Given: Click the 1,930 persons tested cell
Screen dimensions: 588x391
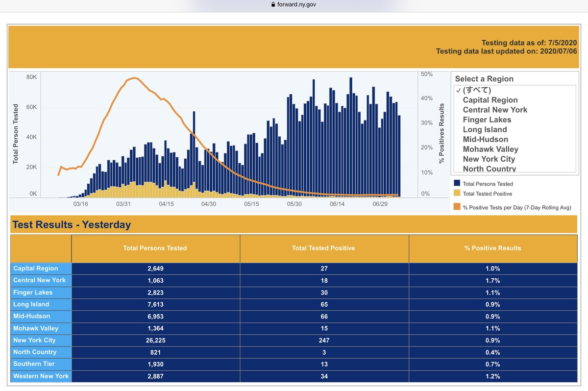Looking at the screenshot, I should pos(155,364).
